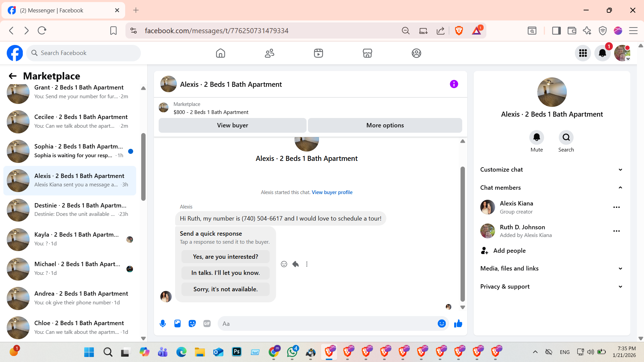644x362 pixels.
Task: Go to the Friends tab in the top navigation
Action: pos(269,53)
